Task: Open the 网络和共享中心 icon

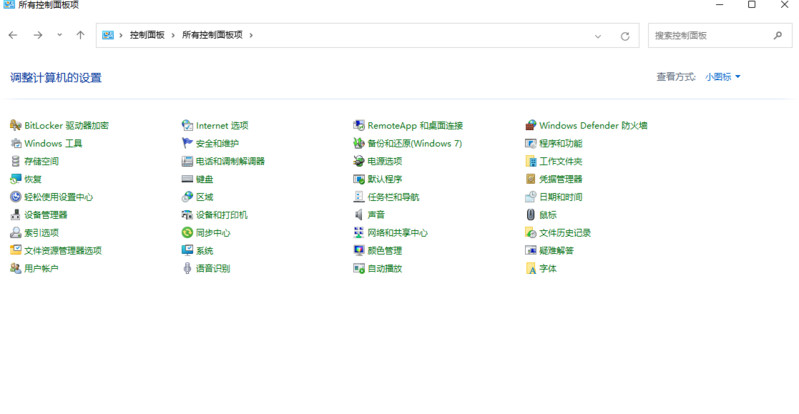Action: coord(359,232)
